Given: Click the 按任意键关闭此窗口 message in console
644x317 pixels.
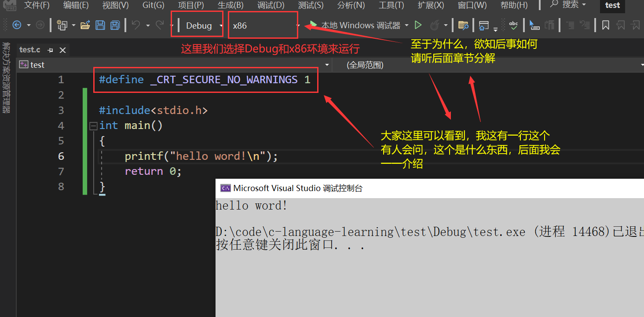Looking at the screenshot, I should (290, 245).
